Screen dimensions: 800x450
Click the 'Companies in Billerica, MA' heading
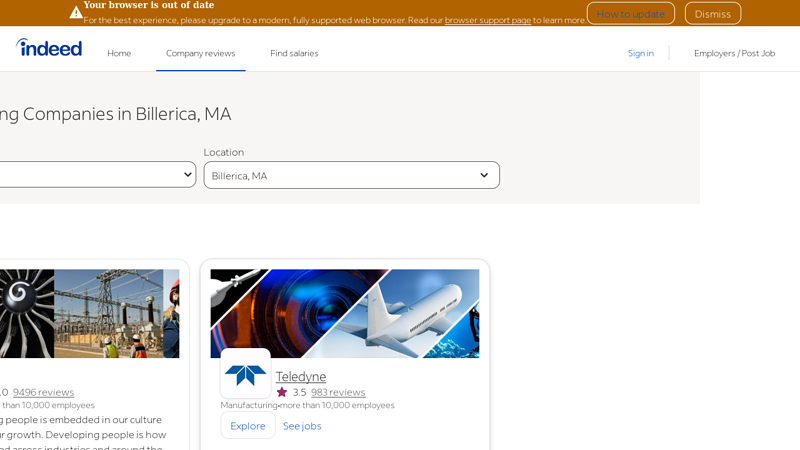coord(127,114)
